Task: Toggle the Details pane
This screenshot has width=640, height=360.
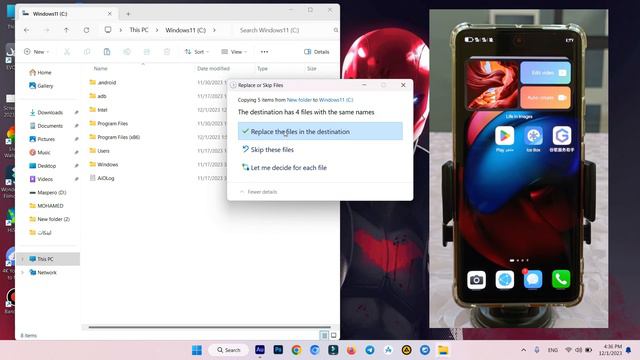Action: (x=317, y=51)
